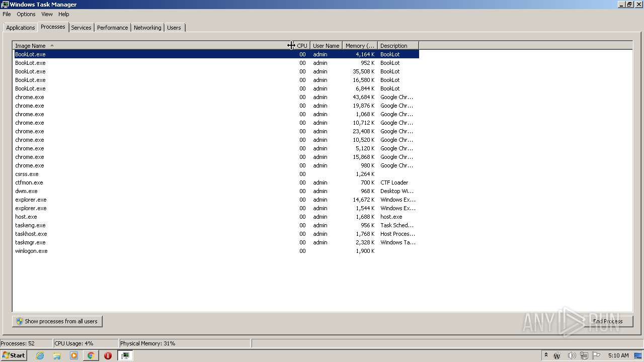Open the volume speaker tray icon

[572, 355]
